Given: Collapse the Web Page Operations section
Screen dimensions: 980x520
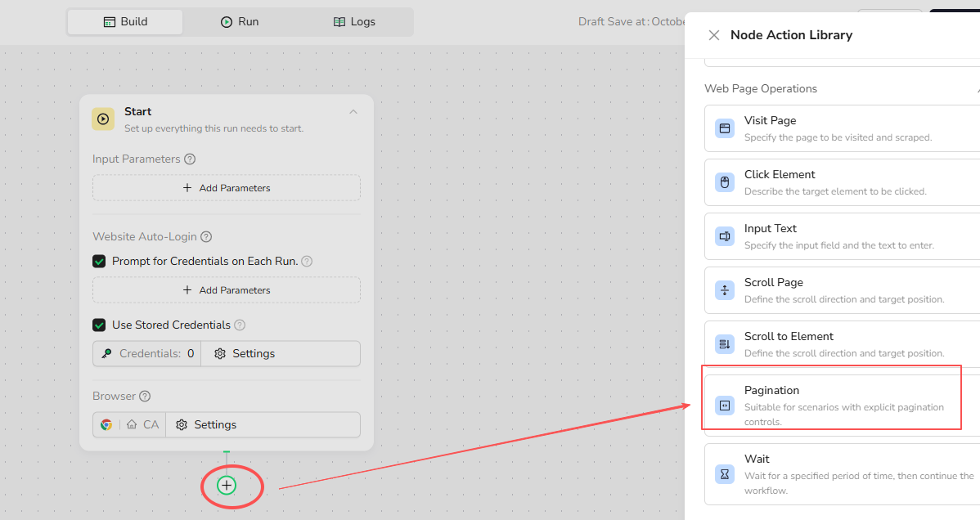Looking at the screenshot, I should 977,89.
